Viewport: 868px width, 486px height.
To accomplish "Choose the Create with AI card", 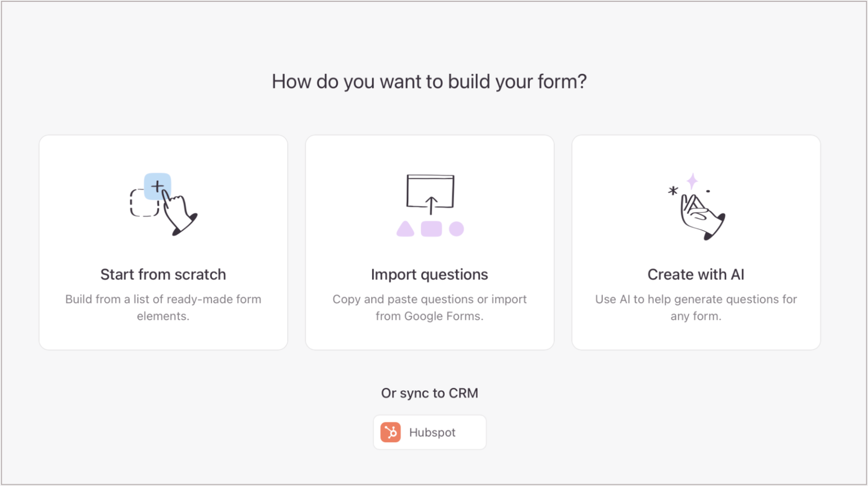I will (696, 242).
